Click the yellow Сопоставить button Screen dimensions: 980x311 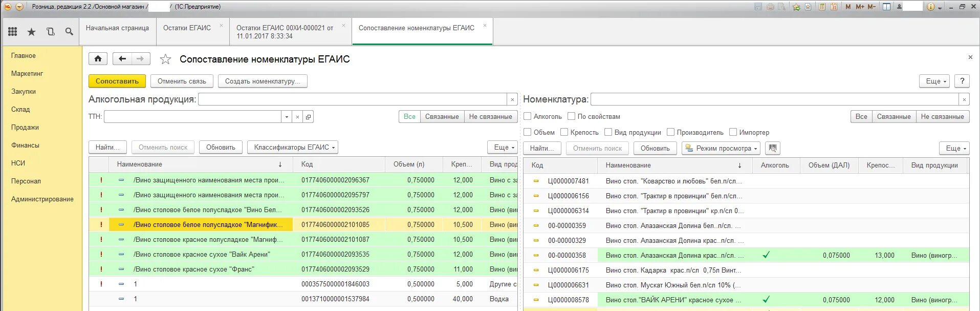[117, 81]
